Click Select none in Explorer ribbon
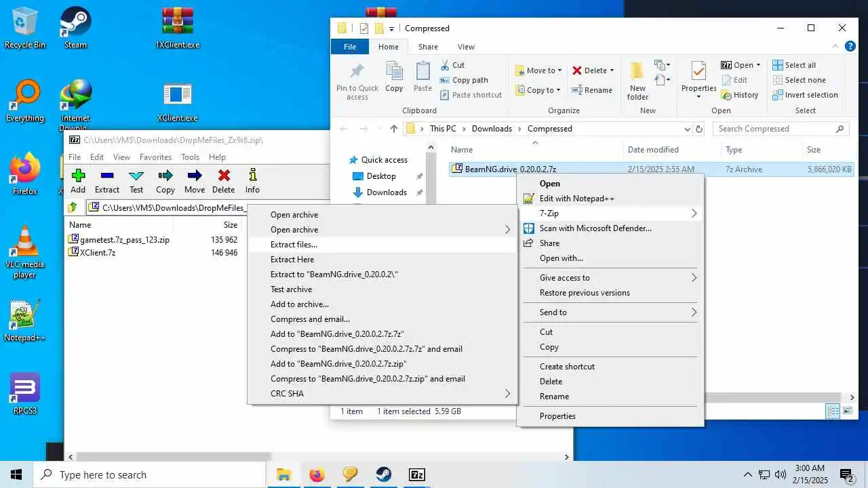This screenshot has height=488, width=868. coord(798,80)
